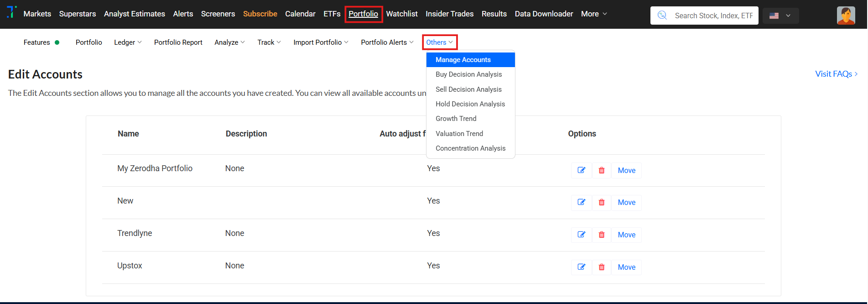Click the trash icon for My Zerodha Portfolio
This screenshot has width=868, height=304.
602,170
